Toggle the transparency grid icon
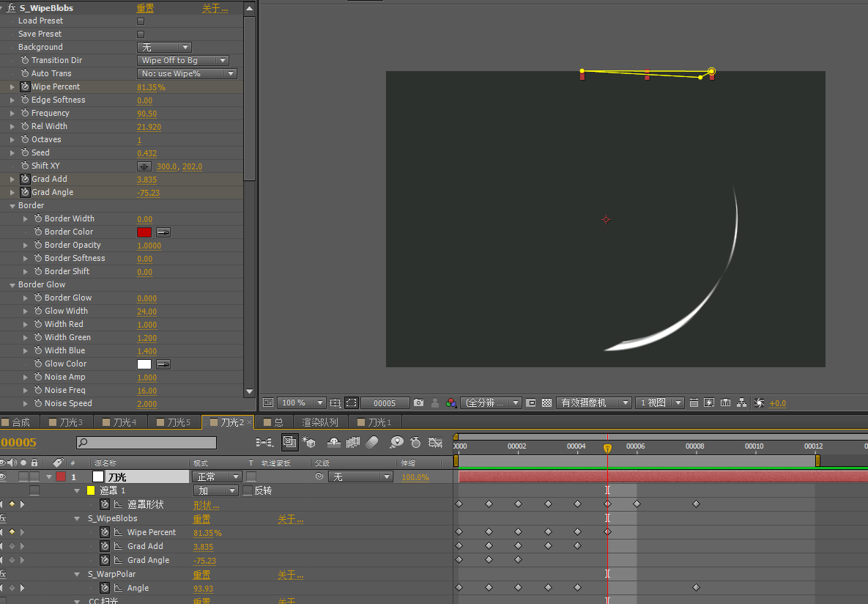 click(547, 403)
